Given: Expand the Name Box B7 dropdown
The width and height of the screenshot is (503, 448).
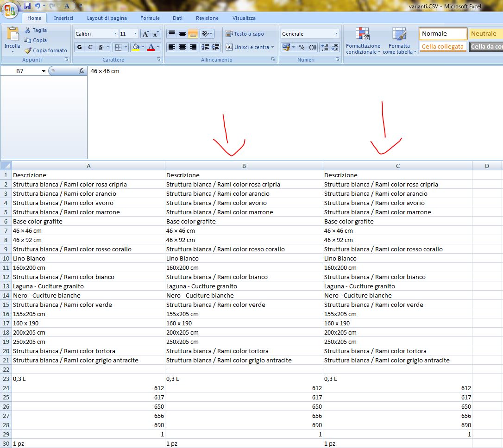Looking at the screenshot, I should pyautogui.click(x=44, y=71).
